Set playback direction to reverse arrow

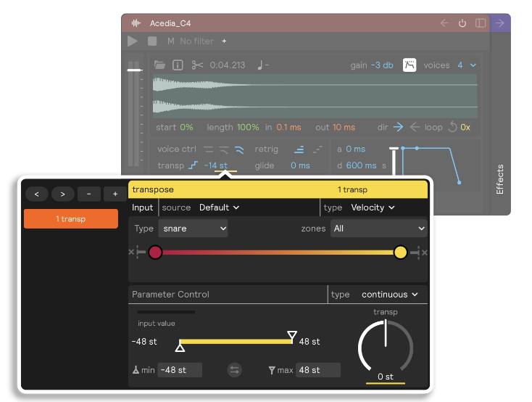[x=415, y=128]
